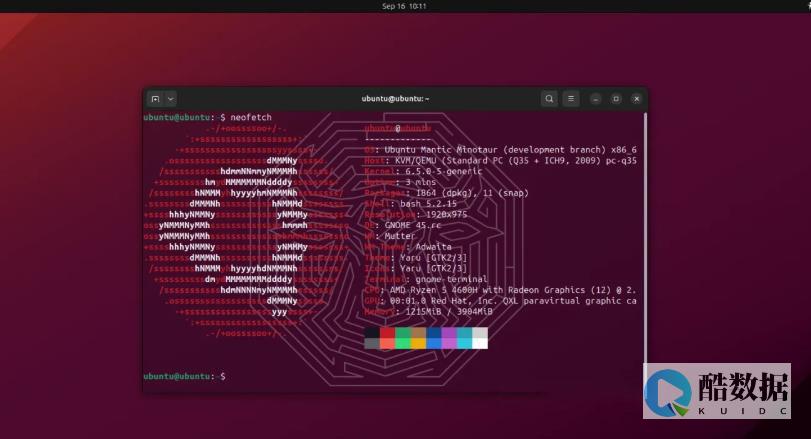Click the 'Ubuntu Mantic Minotaur' OS line
This screenshot has width=811, height=439.
click(501, 150)
